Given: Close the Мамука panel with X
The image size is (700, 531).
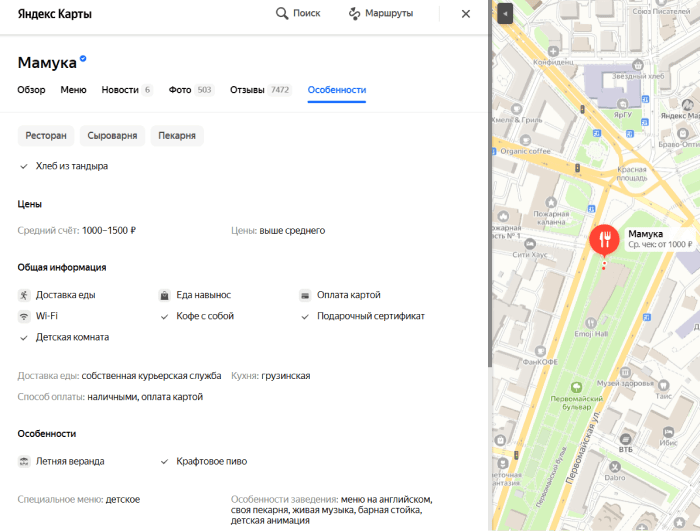Looking at the screenshot, I should [466, 14].
